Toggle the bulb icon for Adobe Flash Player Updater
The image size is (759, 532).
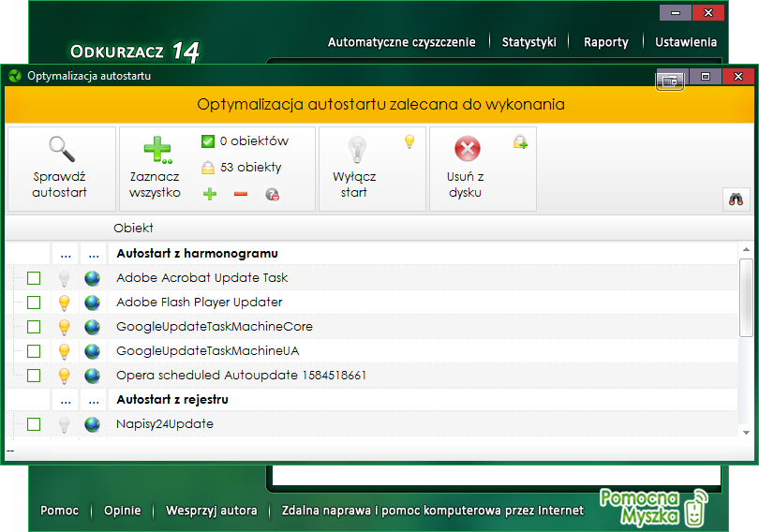pos(64,303)
